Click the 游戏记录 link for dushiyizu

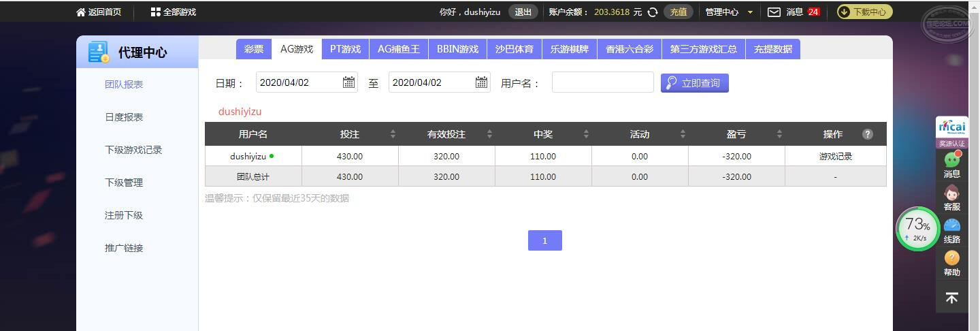(x=836, y=156)
